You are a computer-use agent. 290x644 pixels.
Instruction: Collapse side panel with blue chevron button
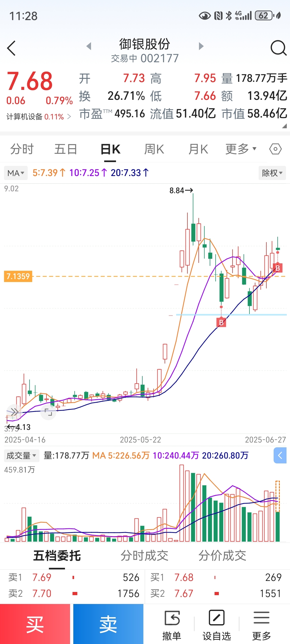click(280, 455)
